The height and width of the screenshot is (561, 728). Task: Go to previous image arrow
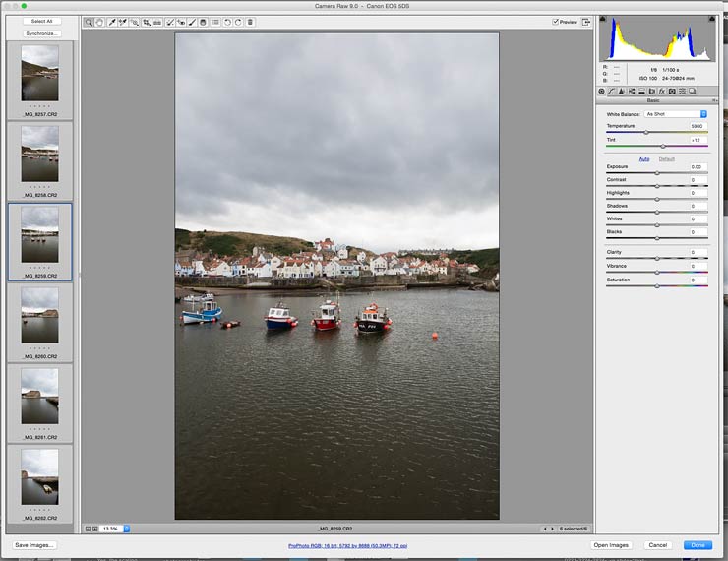click(545, 529)
